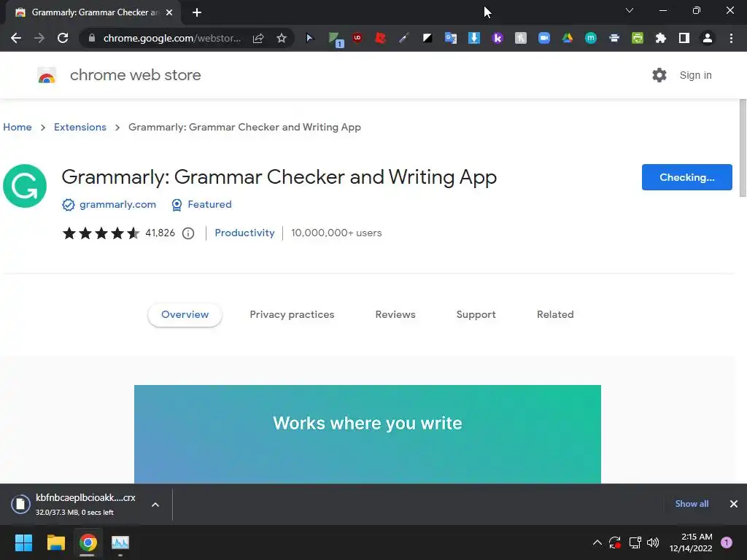
Task: Open the Chrome profile menu
Action: pos(708,38)
